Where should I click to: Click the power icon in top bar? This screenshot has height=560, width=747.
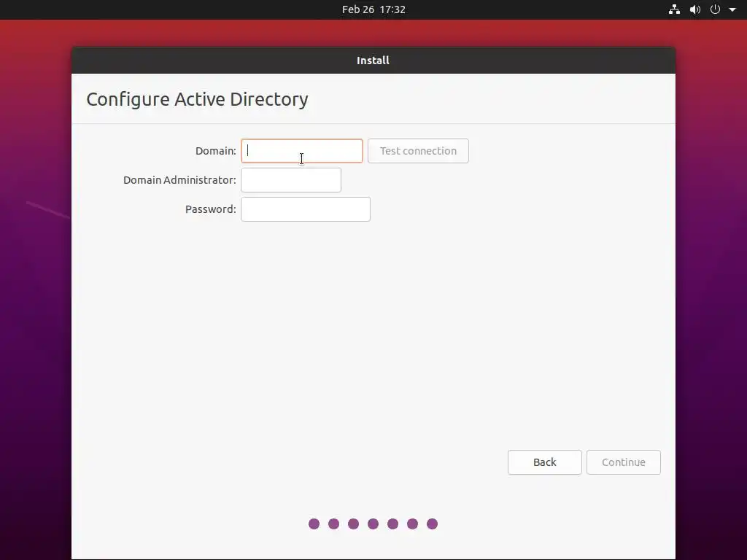[715, 9]
